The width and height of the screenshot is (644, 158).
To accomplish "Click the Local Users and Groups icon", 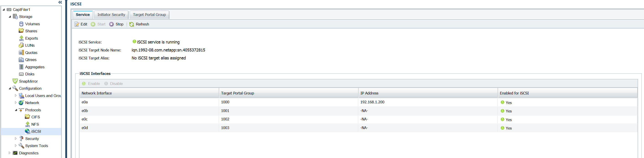I will [21, 95].
